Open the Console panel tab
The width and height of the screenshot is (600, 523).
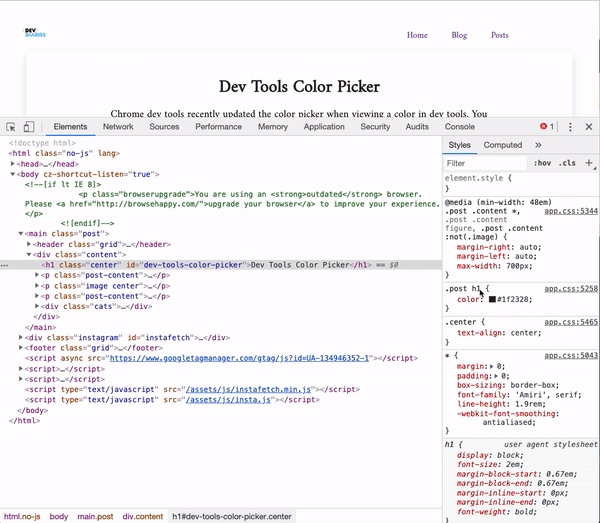pyautogui.click(x=460, y=127)
